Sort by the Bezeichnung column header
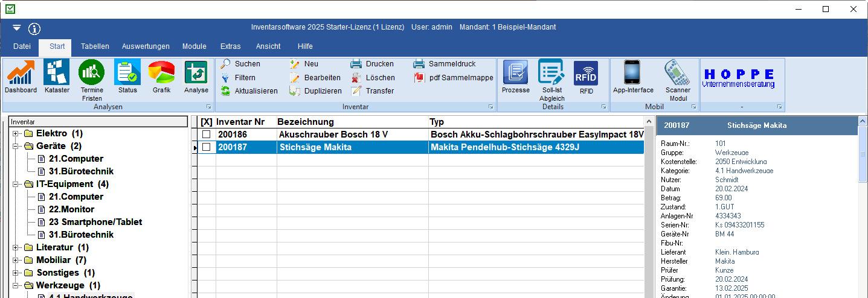Image resolution: width=868 pixels, height=298 pixels. (x=352, y=122)
